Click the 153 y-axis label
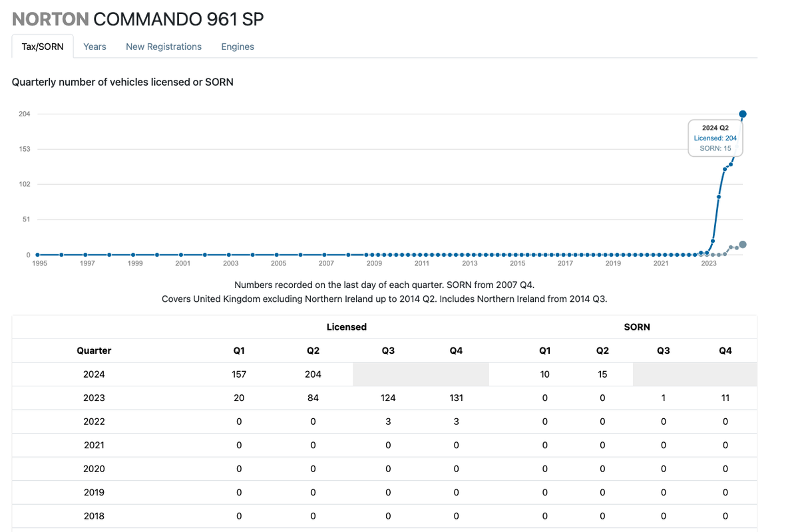The height and width of the screenshot is (532, 812). point(25,149)
